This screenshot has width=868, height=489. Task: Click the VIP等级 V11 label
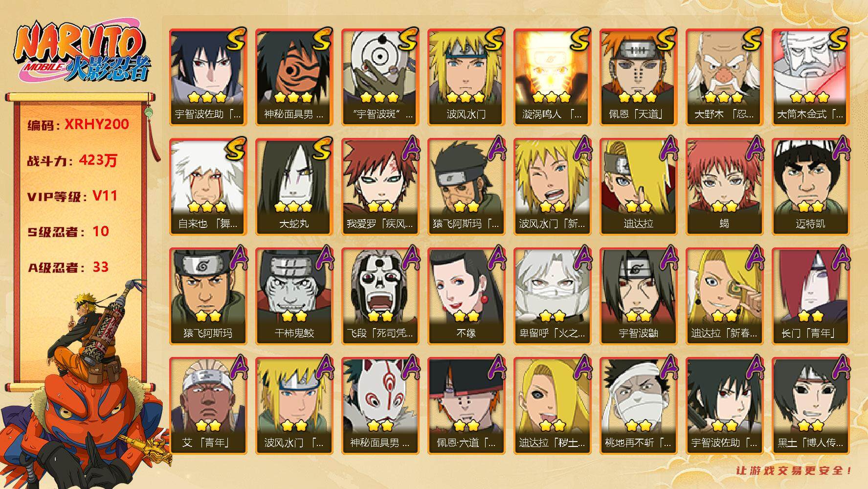pos(72,196)
